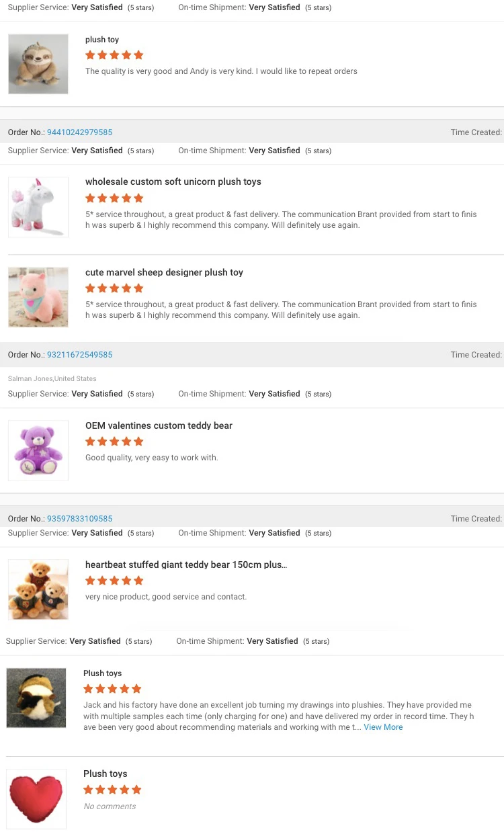Viewport: 504px width, 832px height.
Task: Click 'heartbeat stuffed giant teddy bear' title
Action: tap(185, 565)
